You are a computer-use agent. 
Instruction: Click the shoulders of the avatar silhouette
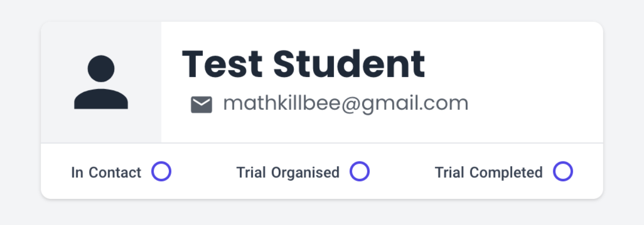click(101, 99)
